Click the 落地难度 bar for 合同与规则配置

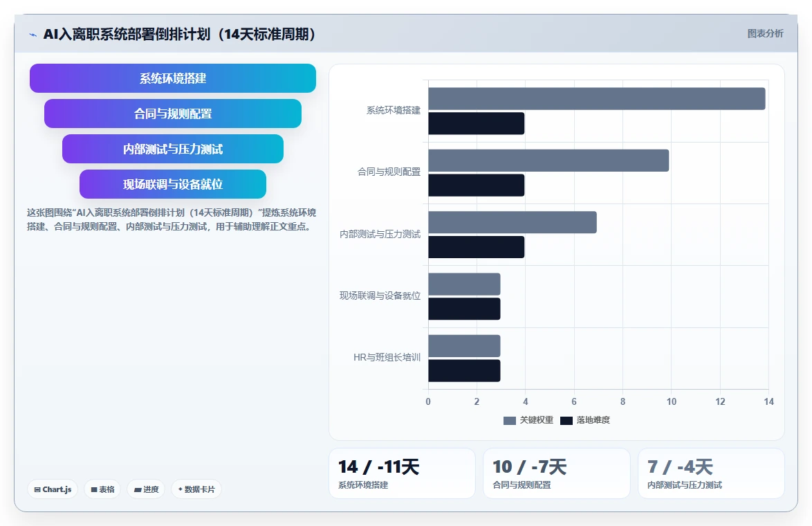point(477,185)
